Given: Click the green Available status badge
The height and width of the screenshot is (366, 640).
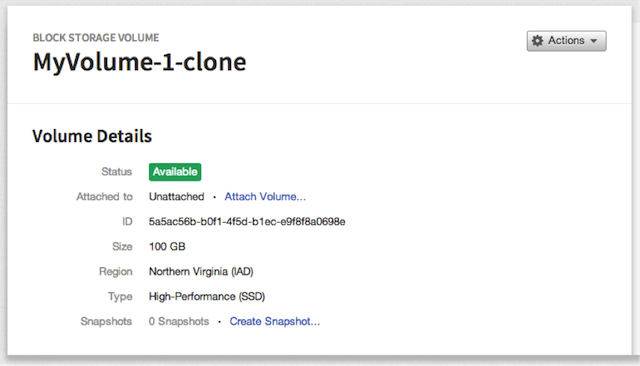Looking at the screenshot, I should pos(175,172).
